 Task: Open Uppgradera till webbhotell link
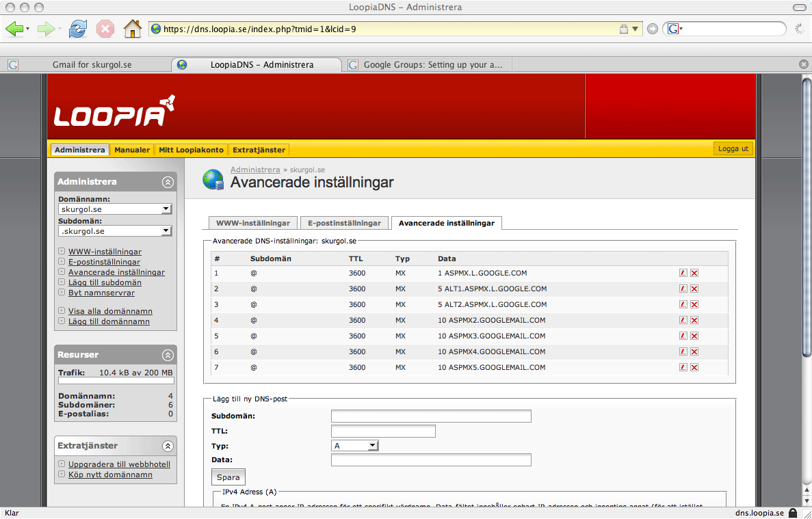tap(119, 464)
